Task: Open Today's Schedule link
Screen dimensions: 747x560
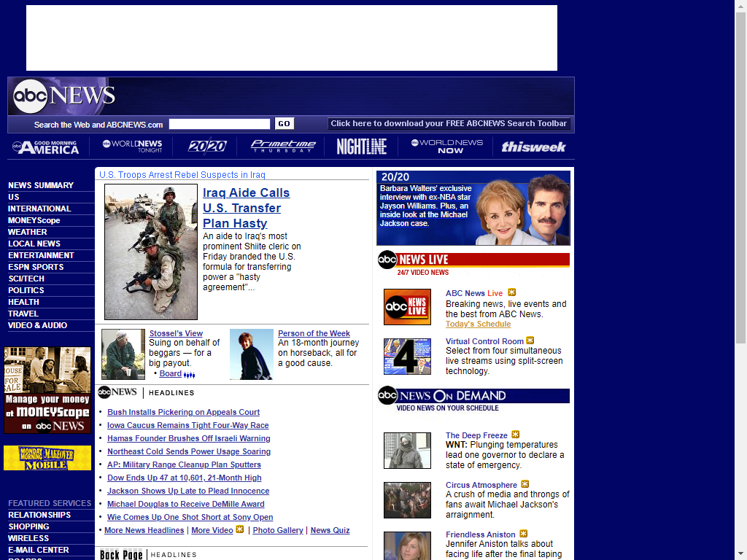Action: click(x=478, y=324)
